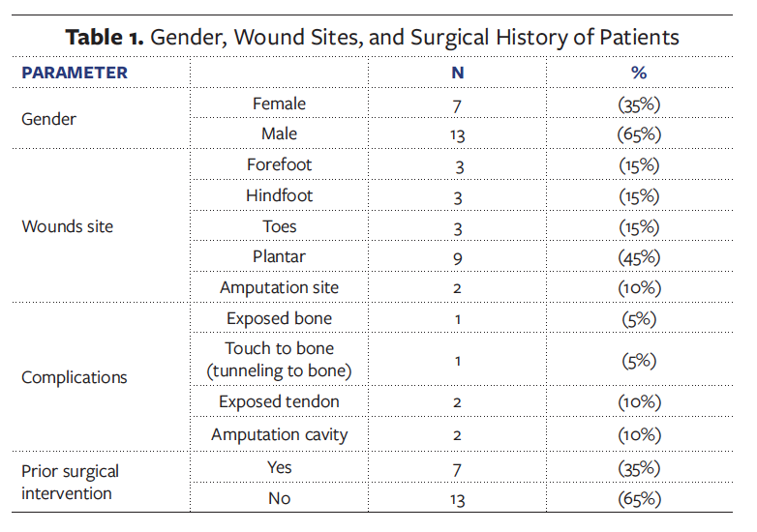Image resolution: width=757 pixels, height=532 pixels.
Task: Select the Wounds site row label
Action: click(67, 226)
